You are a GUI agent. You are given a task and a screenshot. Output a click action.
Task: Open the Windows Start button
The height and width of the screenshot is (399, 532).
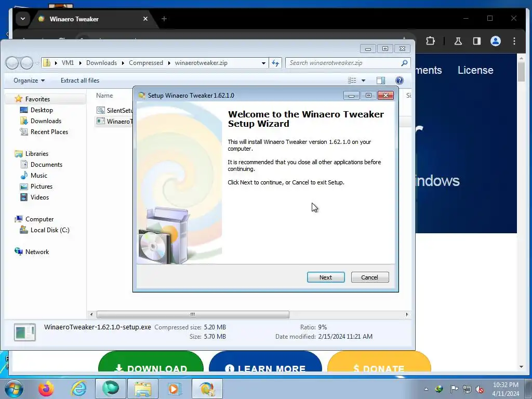(14, 389)
